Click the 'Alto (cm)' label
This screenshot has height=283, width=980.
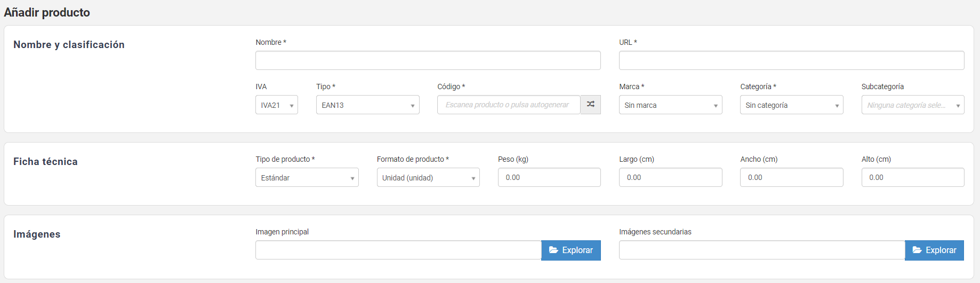[876, 159]
